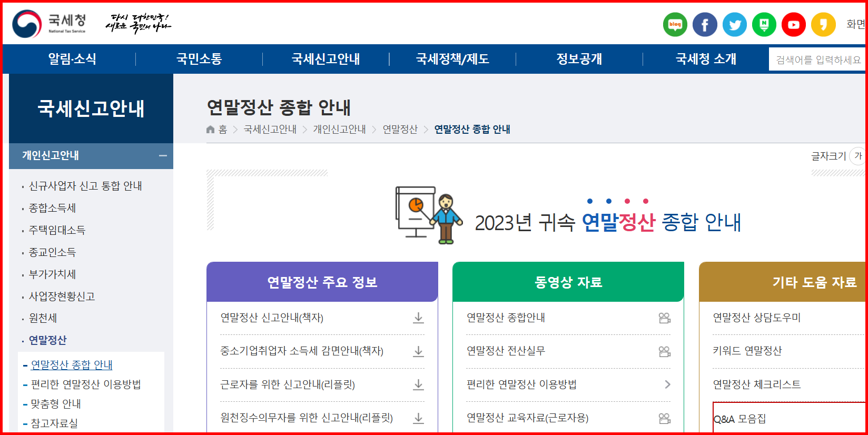Open the 국세청 소개 main menu
Viewport: 868px width, 435px height.
(x=706, y=58)
